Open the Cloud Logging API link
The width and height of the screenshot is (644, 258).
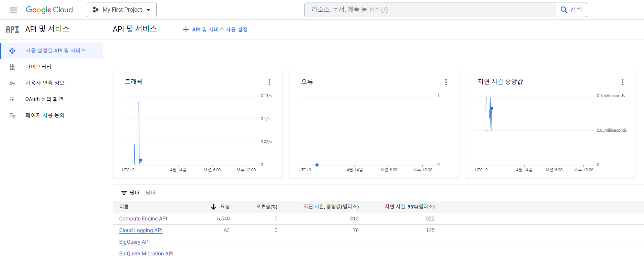pos(141,230)
